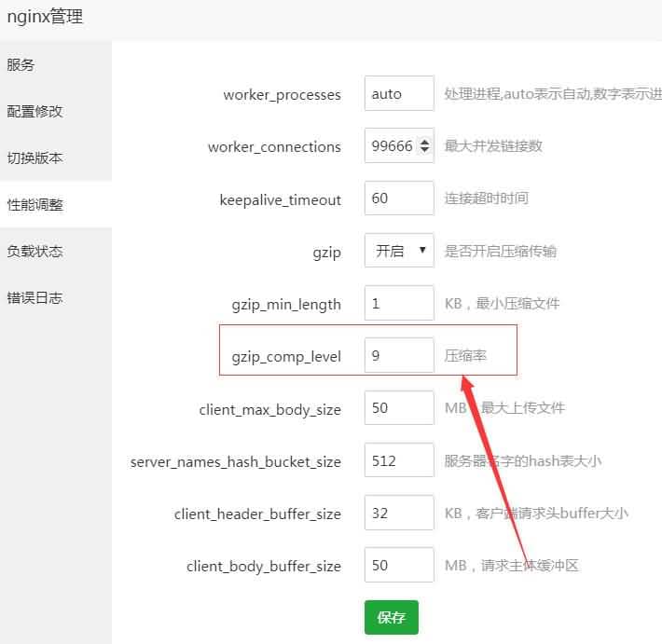Click the worker_processes label
Screen dimensions: 662x644
[282, 95]
